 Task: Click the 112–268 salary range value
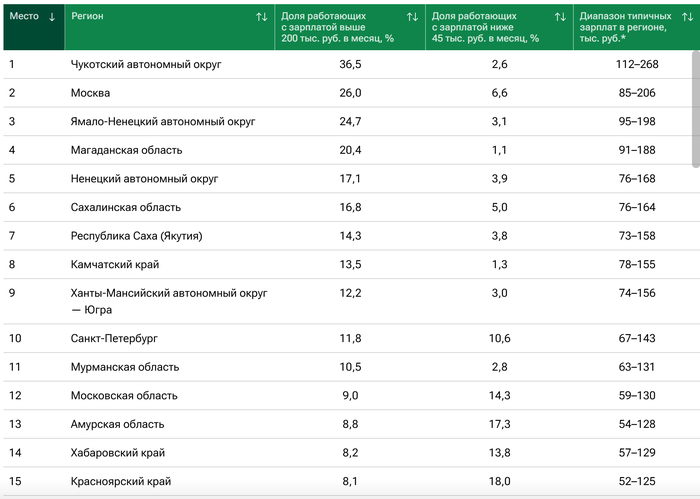636,64
